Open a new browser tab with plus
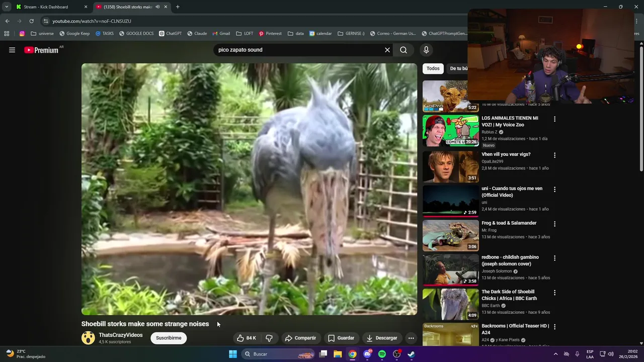Image resolution: width=644 pixels, height=362 pixels. coord(178,7)
